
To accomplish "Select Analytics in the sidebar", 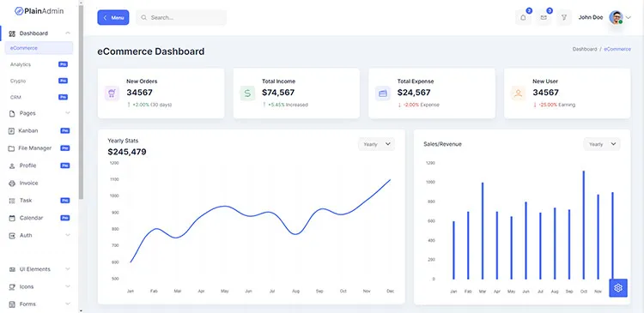I will (21, 64).
